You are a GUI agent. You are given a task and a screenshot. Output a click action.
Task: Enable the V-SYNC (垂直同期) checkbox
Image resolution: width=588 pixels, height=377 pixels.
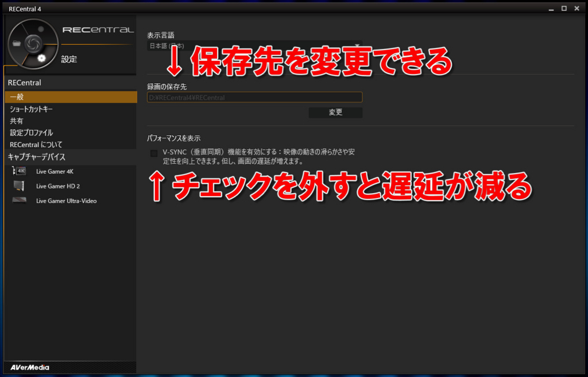153,153
